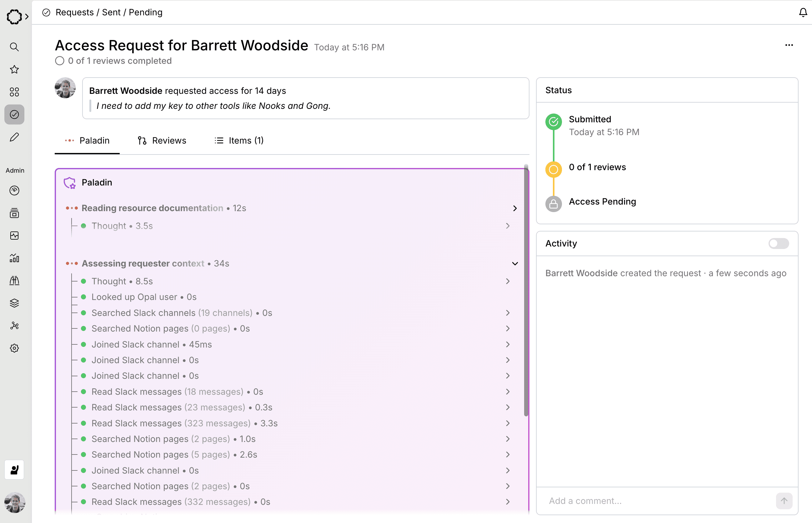Image resolution: width=812 pixels, height=523 pixels.
Task: Open favorites star icon in sidebar
Action: 14,70
